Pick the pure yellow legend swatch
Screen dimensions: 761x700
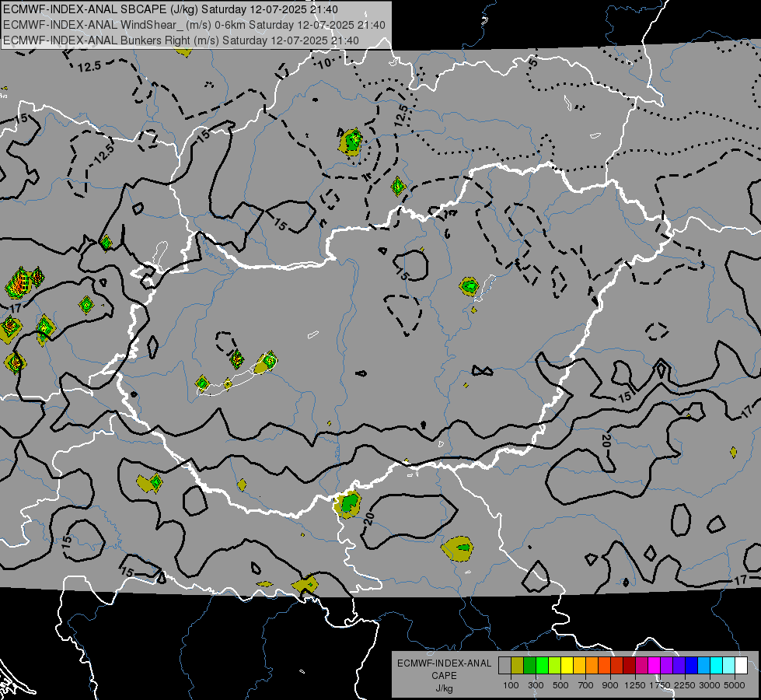click(567, 666)
